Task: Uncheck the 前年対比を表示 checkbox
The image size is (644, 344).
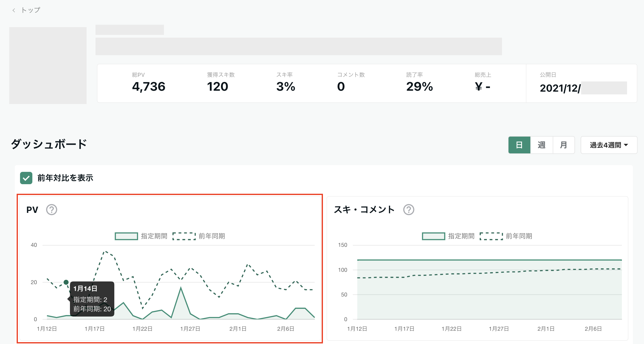Action: click(x=26, y=178)
